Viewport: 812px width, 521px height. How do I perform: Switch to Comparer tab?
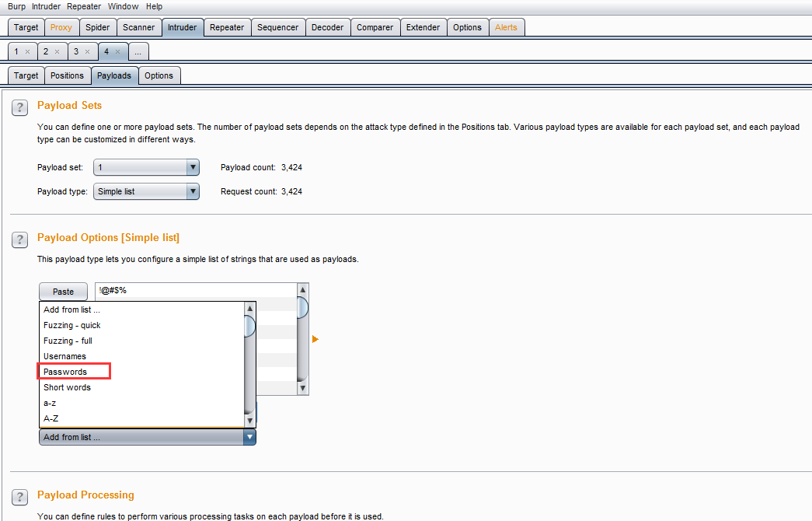(x=375, y=27)
